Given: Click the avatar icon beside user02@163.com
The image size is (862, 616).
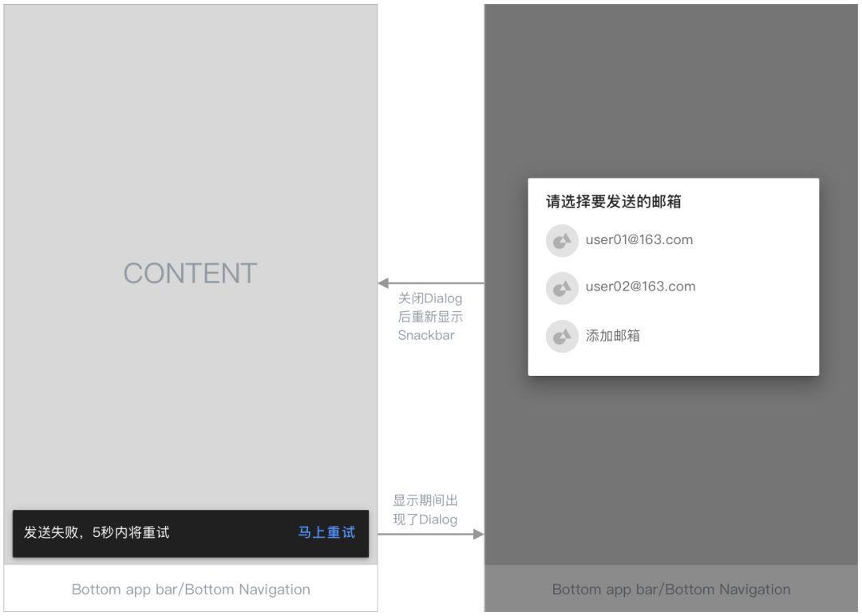Looking at the screenshot, I should click(562, 288).
